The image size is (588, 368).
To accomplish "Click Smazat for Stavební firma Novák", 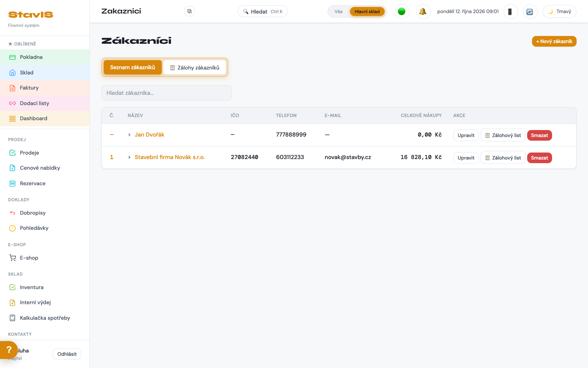I will 539,158.
